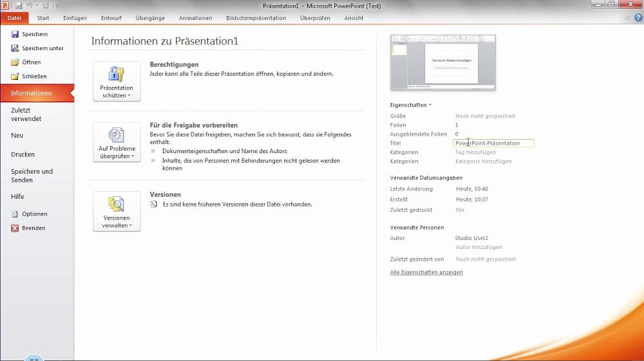The width and height of the screenshot is (644, 361).
Task: Click the Speichern unter icon
Action: coord(15,48)
